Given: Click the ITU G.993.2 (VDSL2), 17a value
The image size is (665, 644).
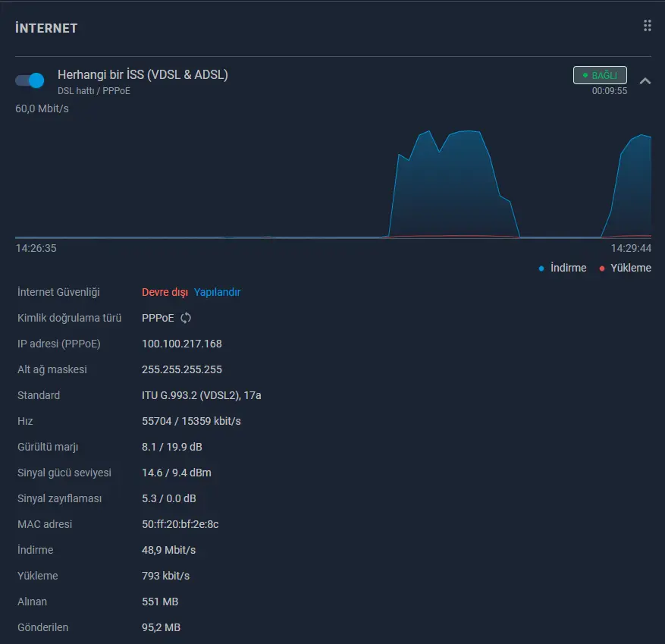Looking at the screenshot, I should click(202, 395).
